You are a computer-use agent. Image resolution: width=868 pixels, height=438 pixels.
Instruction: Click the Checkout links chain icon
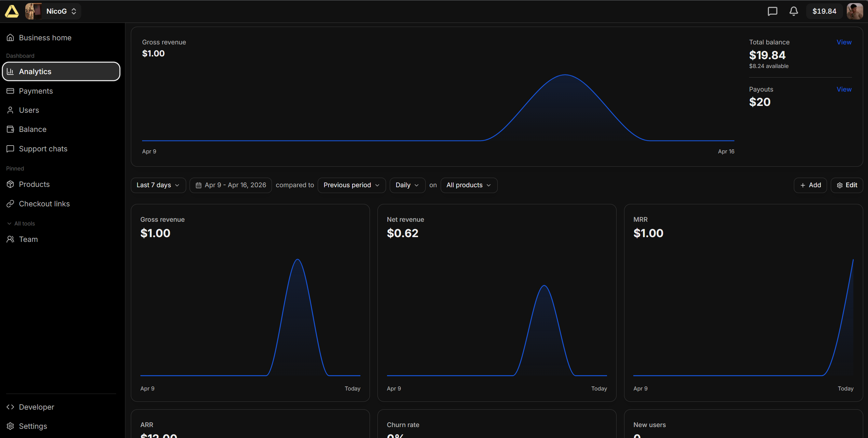point(11,204)
